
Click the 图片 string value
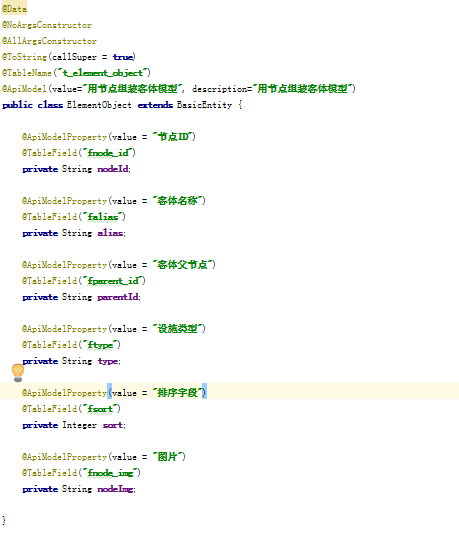pos(168,457)
